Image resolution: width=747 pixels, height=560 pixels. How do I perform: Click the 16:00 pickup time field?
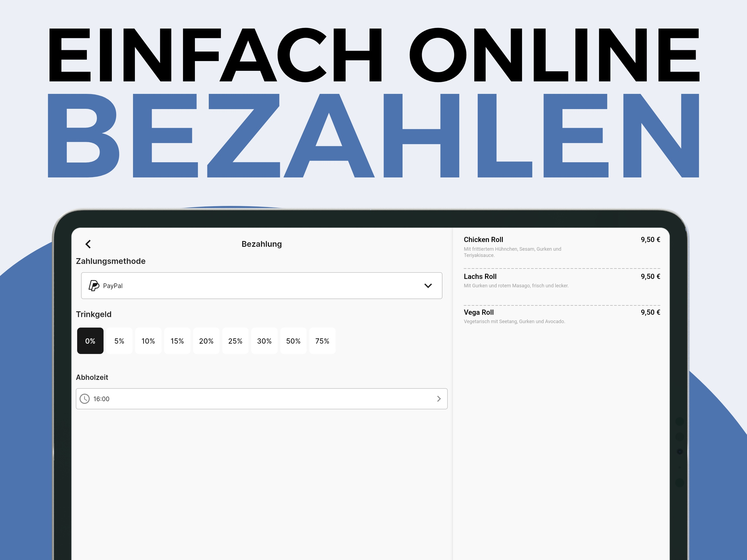coord(262,399)
